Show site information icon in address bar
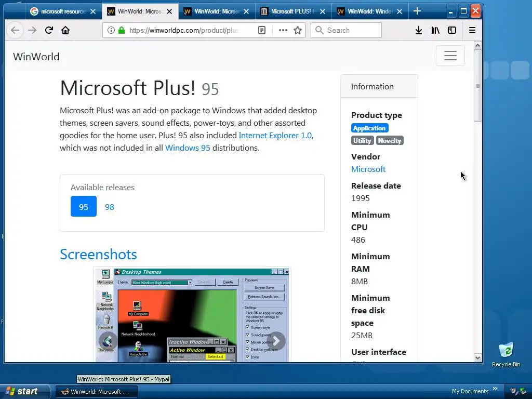 click(111, 30)
